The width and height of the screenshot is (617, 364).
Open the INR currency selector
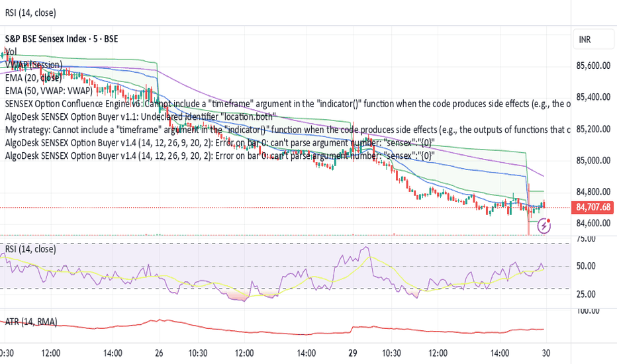pyautogui.click(x=594, y=39)
